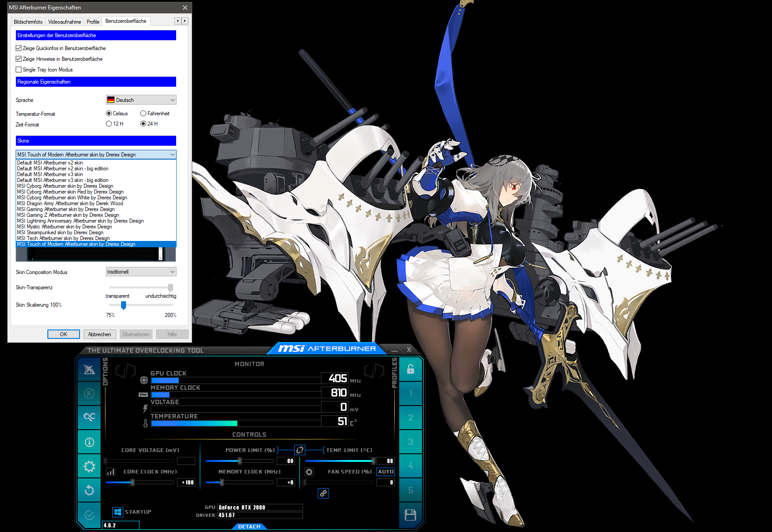Click the voltage curve bars icon beside Core Clock
This screenshot has height=532, width=772.
[110, 472]
